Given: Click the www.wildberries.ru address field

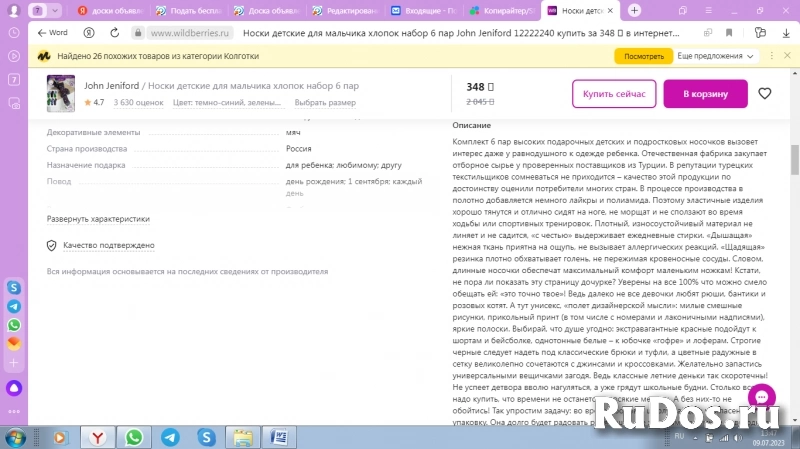Looking at the screenshot, I should [x=190, y=33].
